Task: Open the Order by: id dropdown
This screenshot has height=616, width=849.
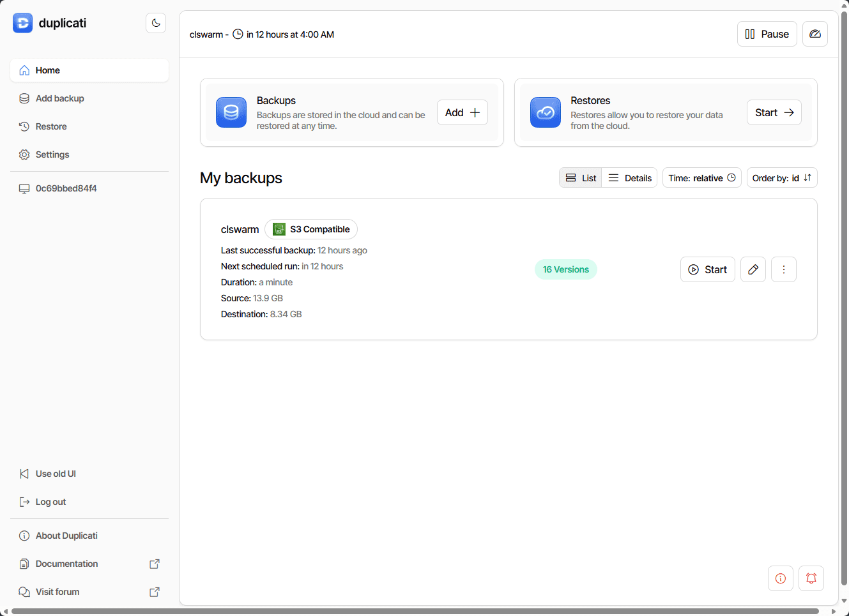Action: [x=782, y=178]
